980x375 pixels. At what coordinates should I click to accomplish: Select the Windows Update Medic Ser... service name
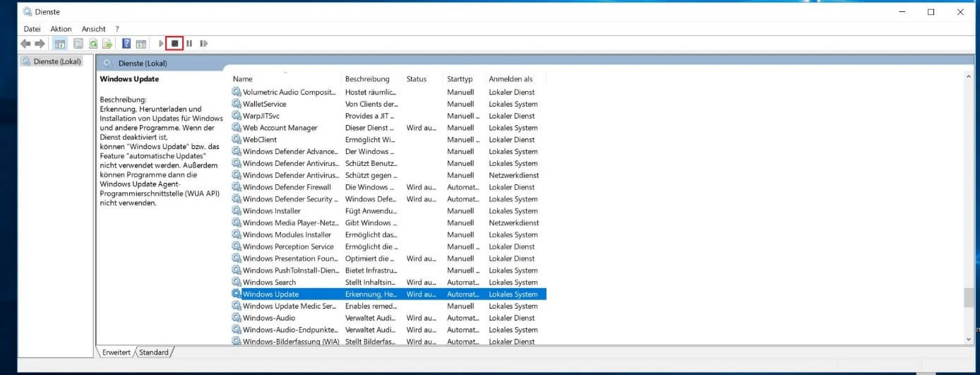pyautogui.click(x=289, y=306)
